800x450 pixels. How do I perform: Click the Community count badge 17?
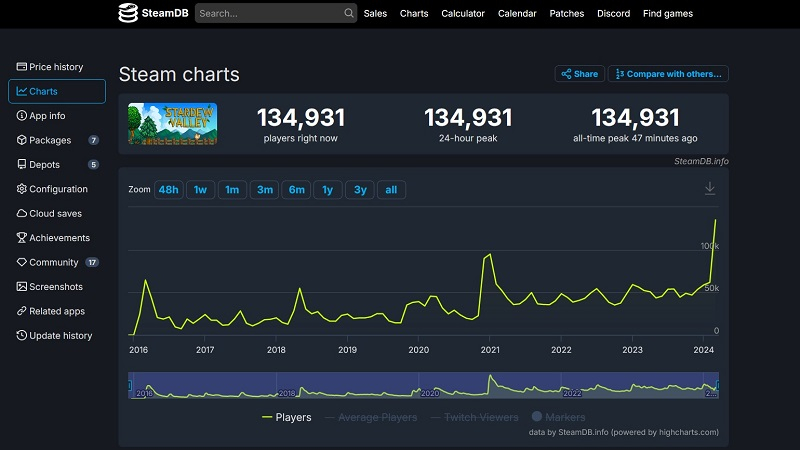(92, 262)
